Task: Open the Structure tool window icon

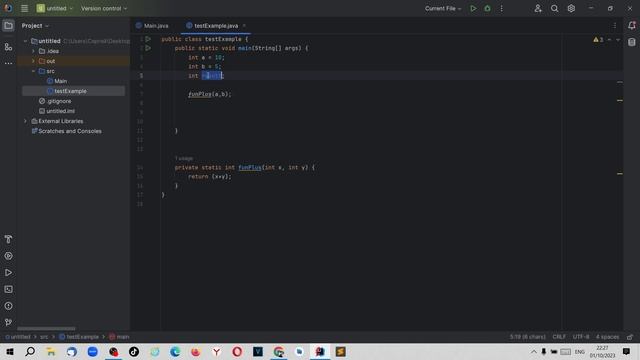Action: click(8, 47)
